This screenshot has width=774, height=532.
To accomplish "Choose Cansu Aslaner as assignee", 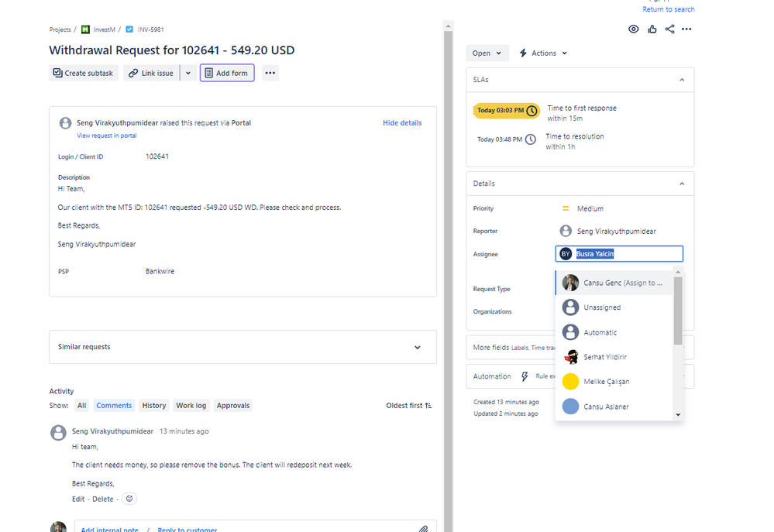I will click(x=614, y=407).
